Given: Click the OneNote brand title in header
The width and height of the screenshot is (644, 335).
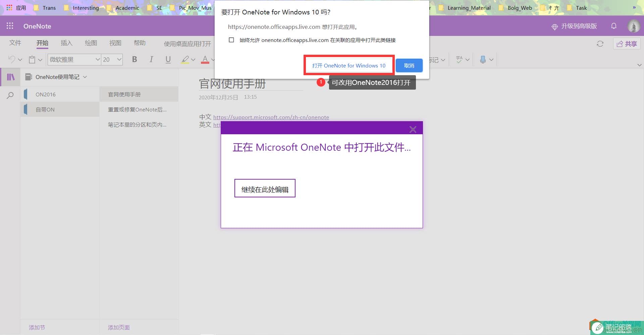Looking at the screenshot, I should point(37,26).
